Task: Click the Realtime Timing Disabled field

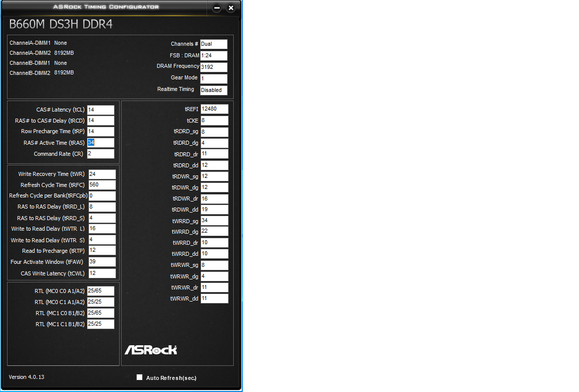Action: click(x=214, y=90)
